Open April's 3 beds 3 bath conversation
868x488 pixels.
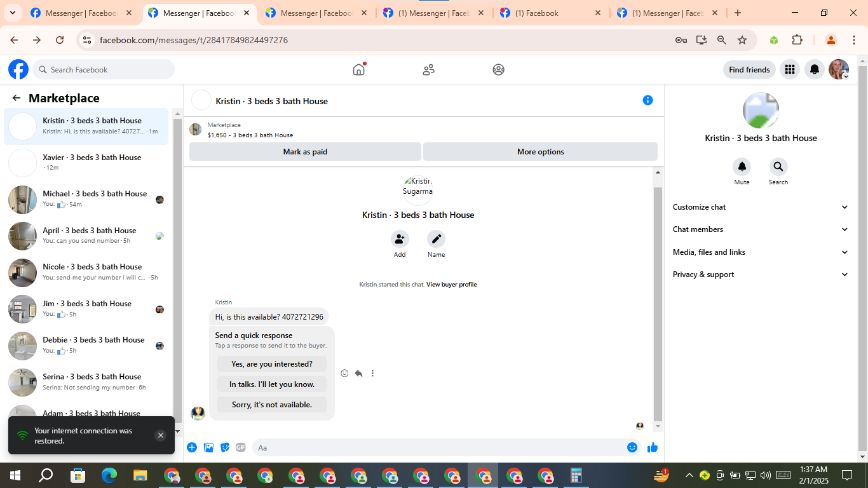[86, 236]
